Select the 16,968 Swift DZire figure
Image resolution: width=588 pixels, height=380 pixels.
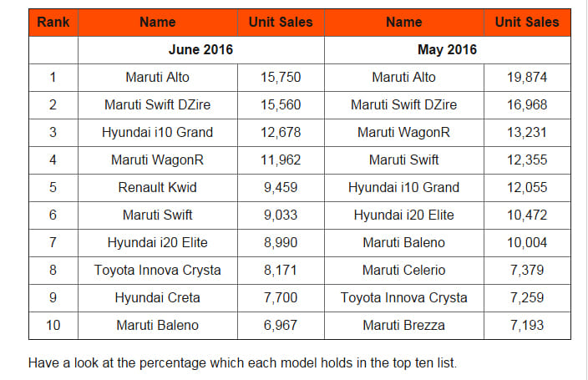click(527, 104)
